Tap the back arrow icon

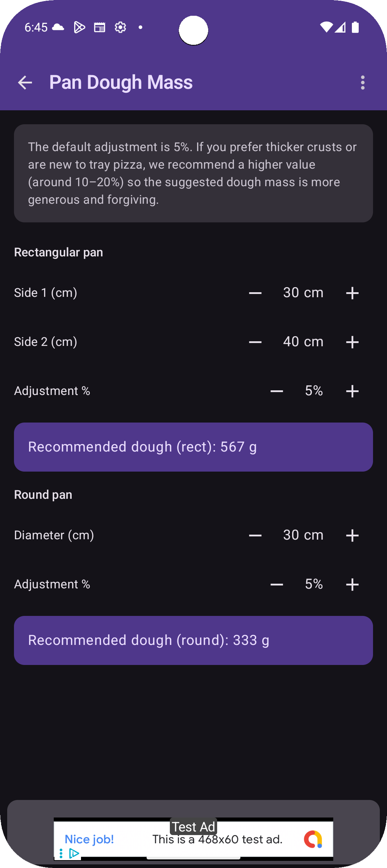(x=25, y=83)
